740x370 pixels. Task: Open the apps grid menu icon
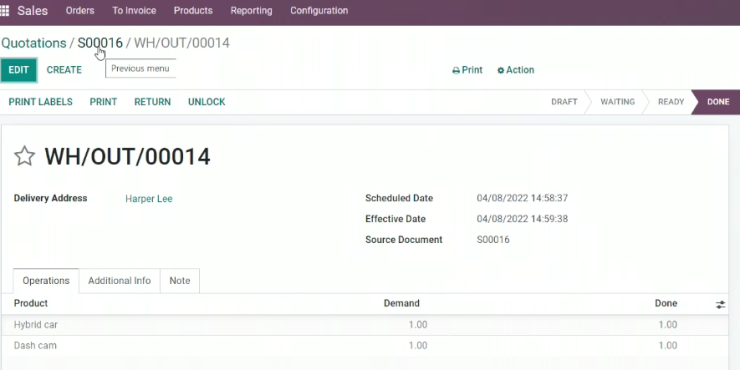click(4, 10)
